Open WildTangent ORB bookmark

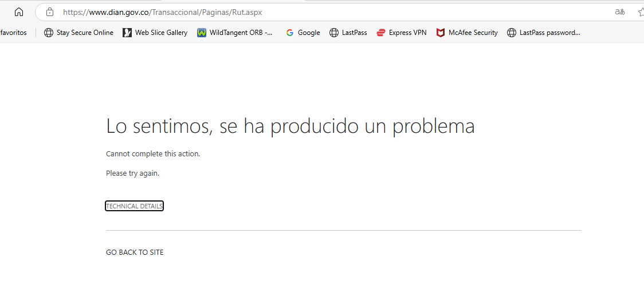[x=234, y=33]
